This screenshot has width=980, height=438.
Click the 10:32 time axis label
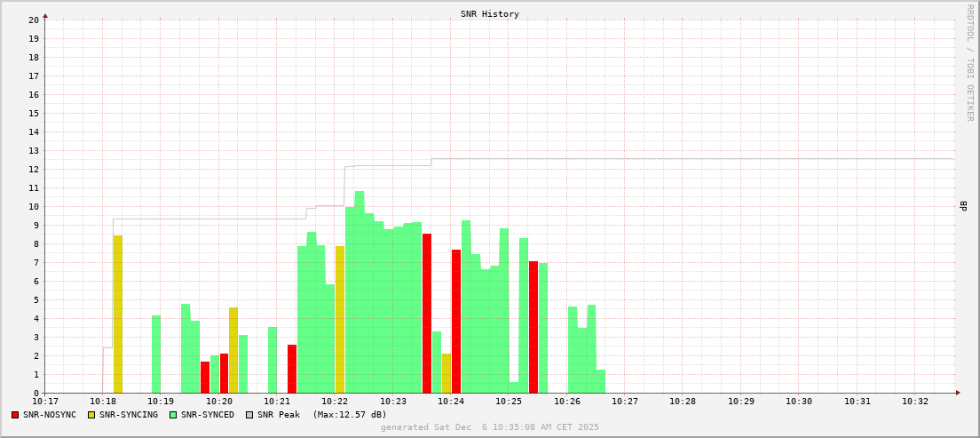point(915,402)
